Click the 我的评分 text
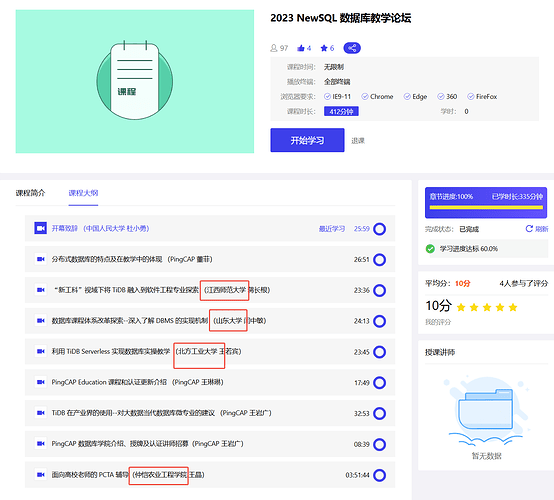 438,322
